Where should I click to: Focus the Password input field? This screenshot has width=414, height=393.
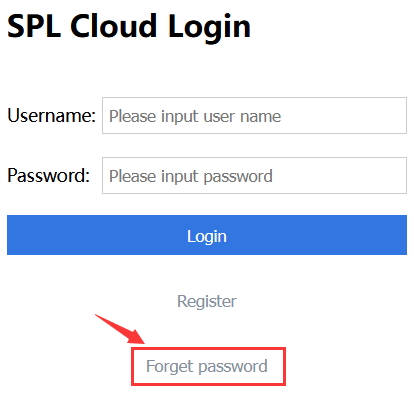[x=254, y=175]
